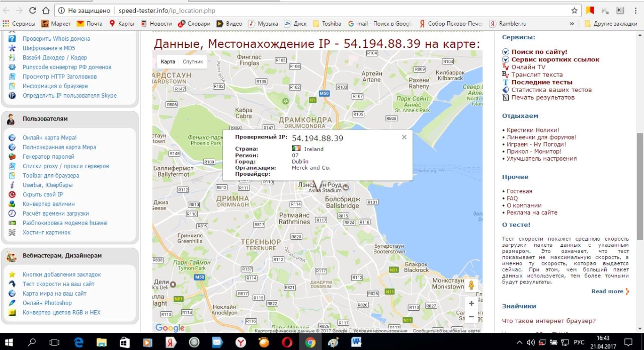This screenshot has height=350, width=644.
Task: Click the Google logo on the map
Action: [x=170, y=328]
